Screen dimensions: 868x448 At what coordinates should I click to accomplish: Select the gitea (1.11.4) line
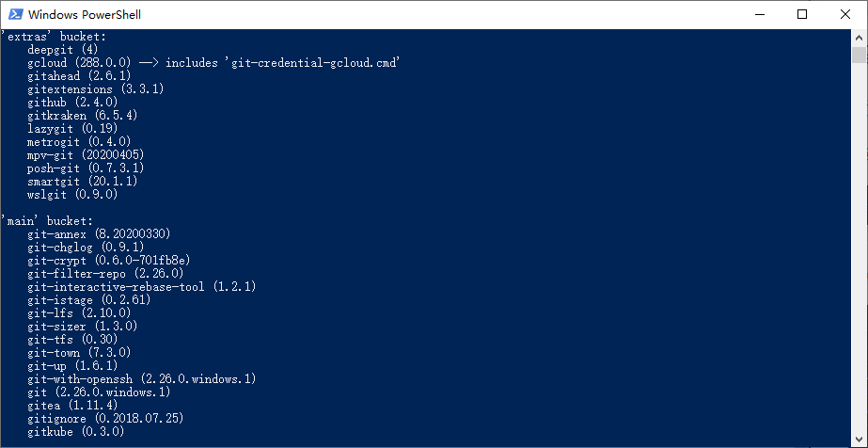(72, 405)
